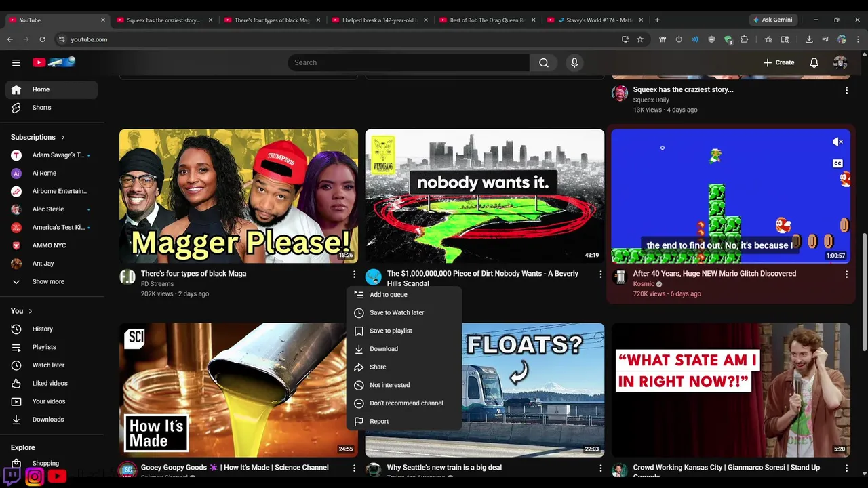868x488 pixels.
Task: Select Report in the context menu
Action: [x=404, y=422]
